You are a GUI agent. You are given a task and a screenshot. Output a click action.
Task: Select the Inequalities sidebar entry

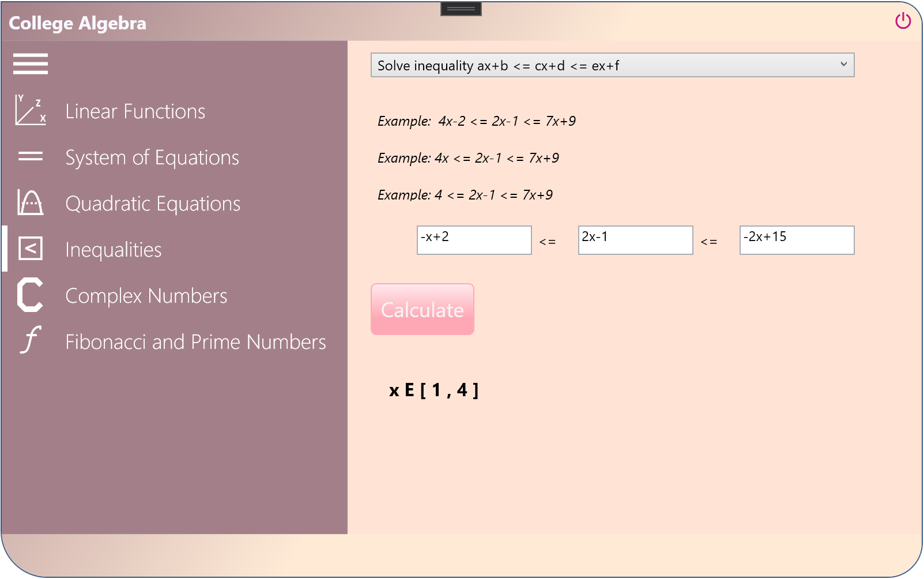point(114,249)
